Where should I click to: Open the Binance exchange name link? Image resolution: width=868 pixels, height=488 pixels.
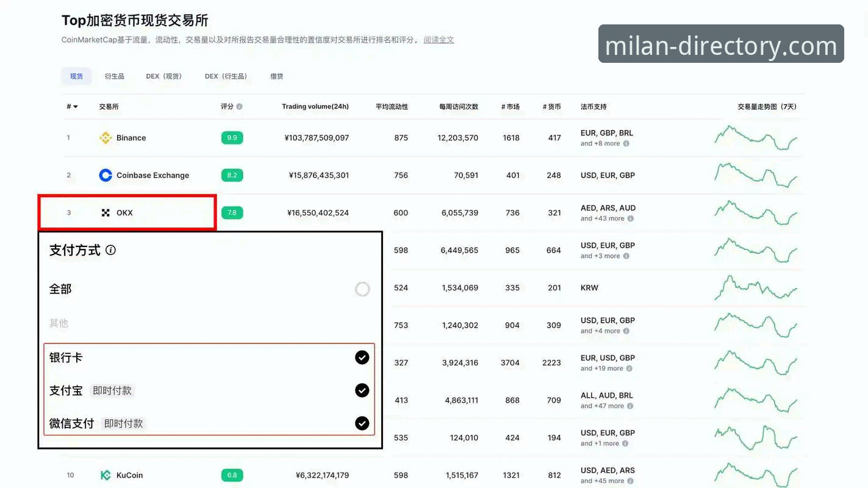coord(131,138)
